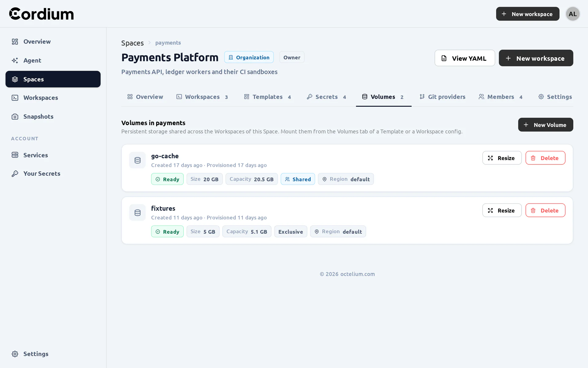
Task: Open the Agent sparkle icon in sidebar
Action: 15,60
